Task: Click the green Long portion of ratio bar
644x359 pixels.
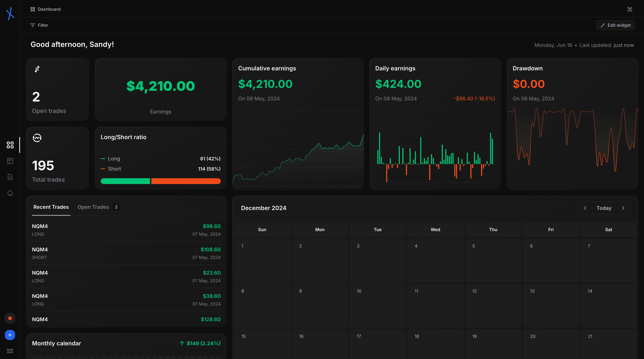Action: click(x=125, y=181)
